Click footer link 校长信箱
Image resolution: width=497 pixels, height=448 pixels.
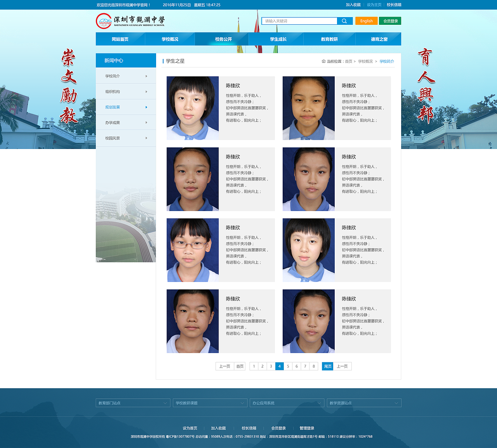tap(249, 428)
